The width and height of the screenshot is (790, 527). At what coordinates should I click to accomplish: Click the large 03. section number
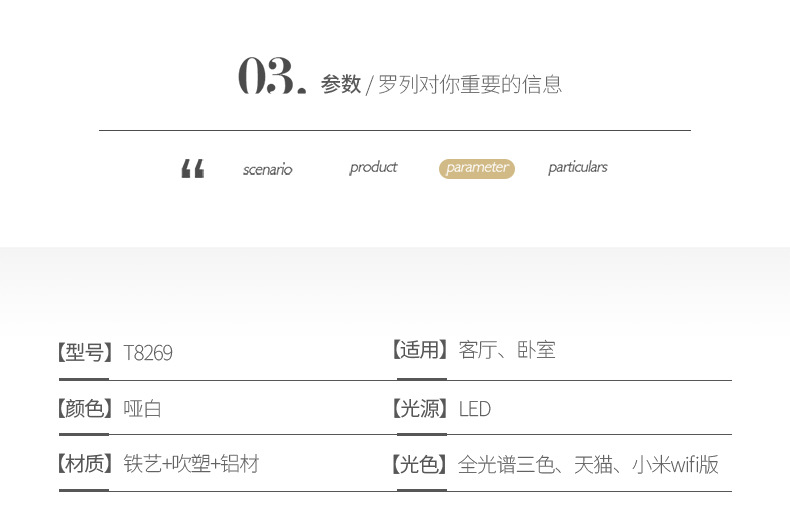click(x=271, y=78)
